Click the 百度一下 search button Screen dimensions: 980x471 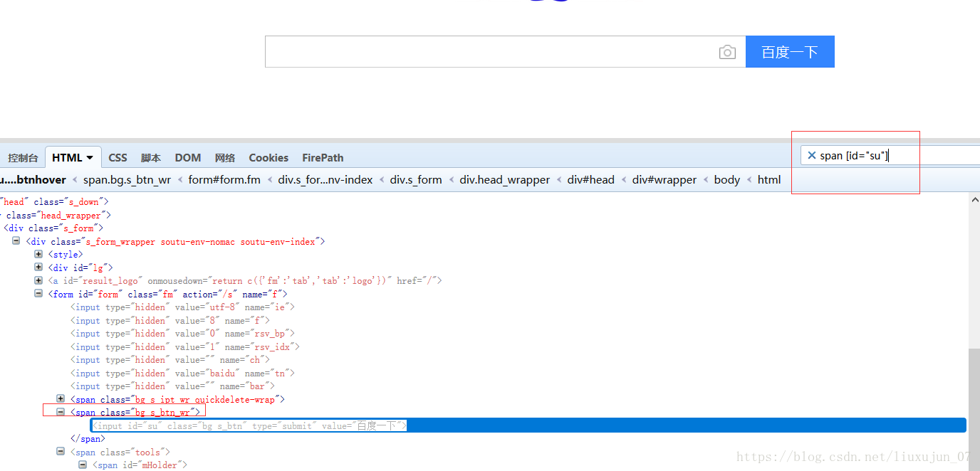[790, 52]
